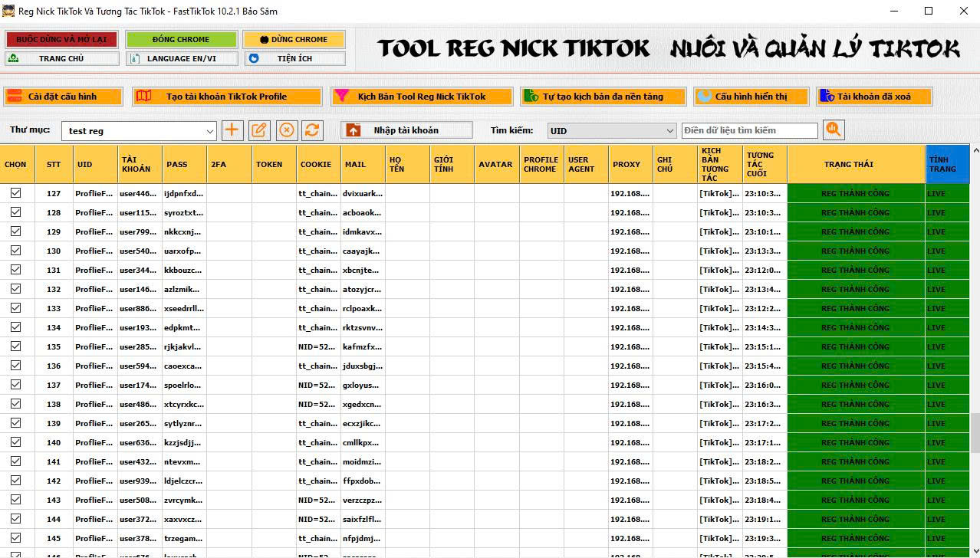Click the delete folder X icon
This screenshot has height=558, width=980.
click(x=286, y=130)
